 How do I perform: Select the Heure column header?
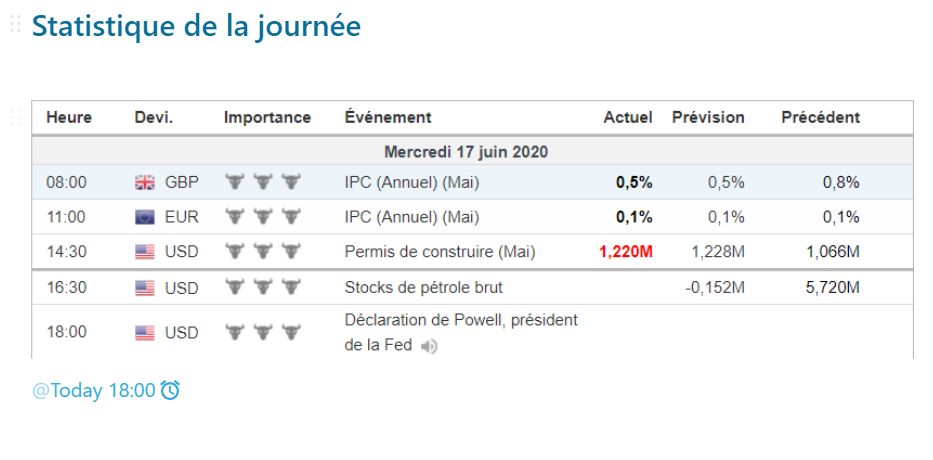(69, 117)
